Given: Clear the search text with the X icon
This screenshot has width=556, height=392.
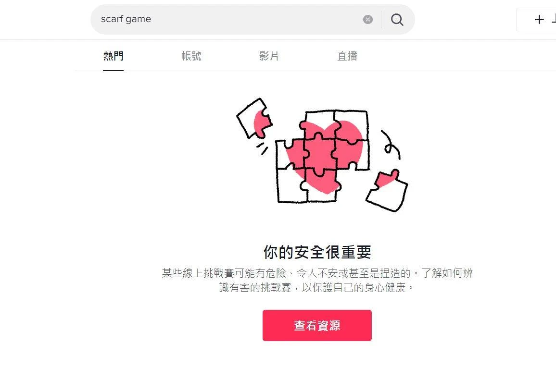Looking at the screenshot, I should tap(368, 20).
